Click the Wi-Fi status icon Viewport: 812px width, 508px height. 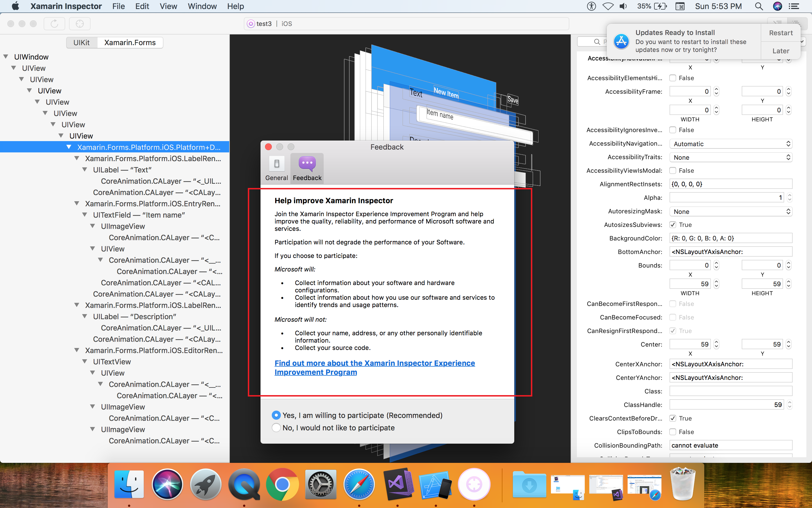tap(608, 6)
